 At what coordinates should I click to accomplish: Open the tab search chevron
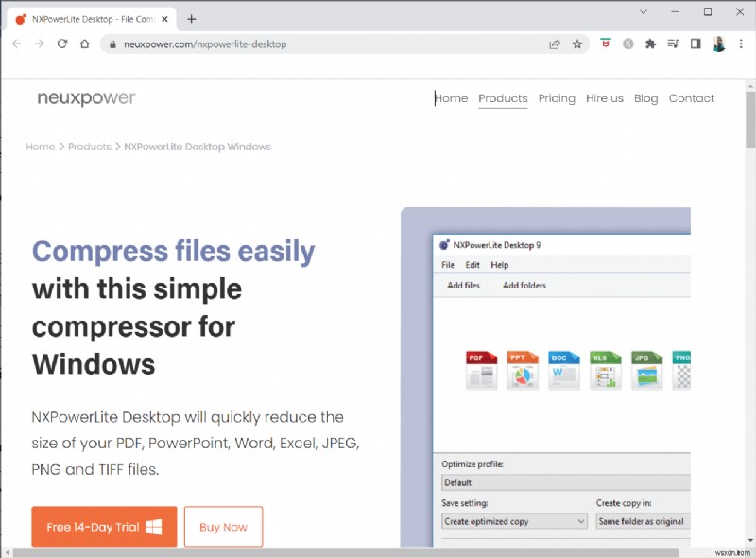[x=644, y=12]
